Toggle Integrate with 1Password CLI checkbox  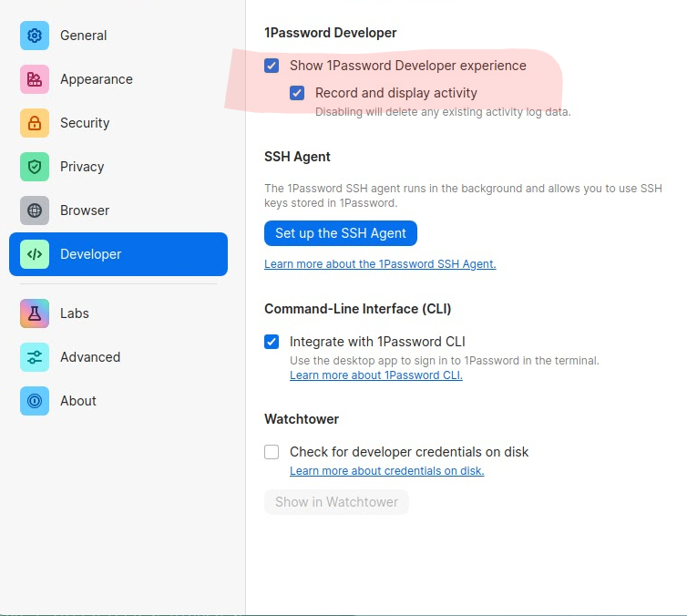click(x=272, y=342)
